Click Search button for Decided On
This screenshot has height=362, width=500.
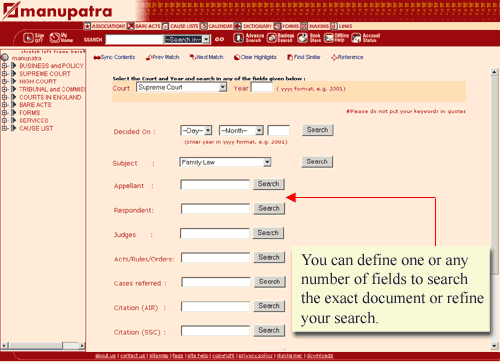[318, 130]
